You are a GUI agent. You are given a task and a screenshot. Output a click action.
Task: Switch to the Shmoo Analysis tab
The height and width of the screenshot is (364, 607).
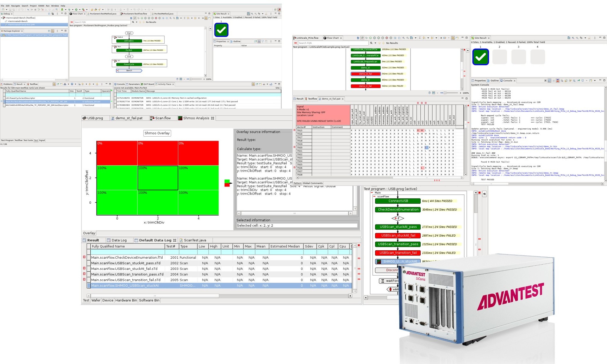[x=196, y=118]
